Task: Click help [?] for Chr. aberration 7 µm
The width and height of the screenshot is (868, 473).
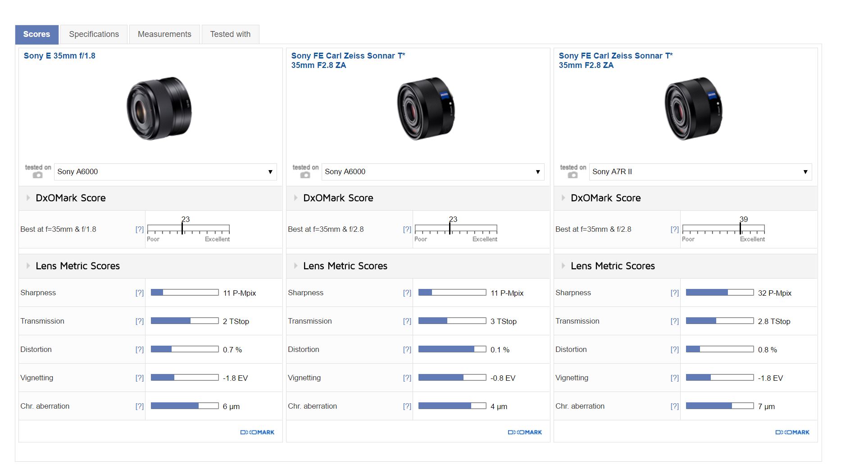Action: (x=675, y=406)
